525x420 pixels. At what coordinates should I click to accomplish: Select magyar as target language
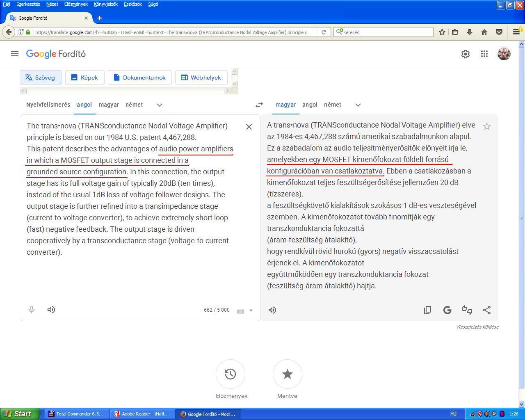coord(285,105)
